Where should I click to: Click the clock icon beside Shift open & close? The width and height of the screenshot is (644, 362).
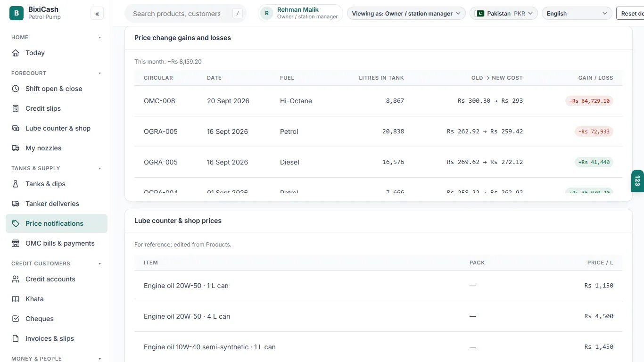point(16,89)
